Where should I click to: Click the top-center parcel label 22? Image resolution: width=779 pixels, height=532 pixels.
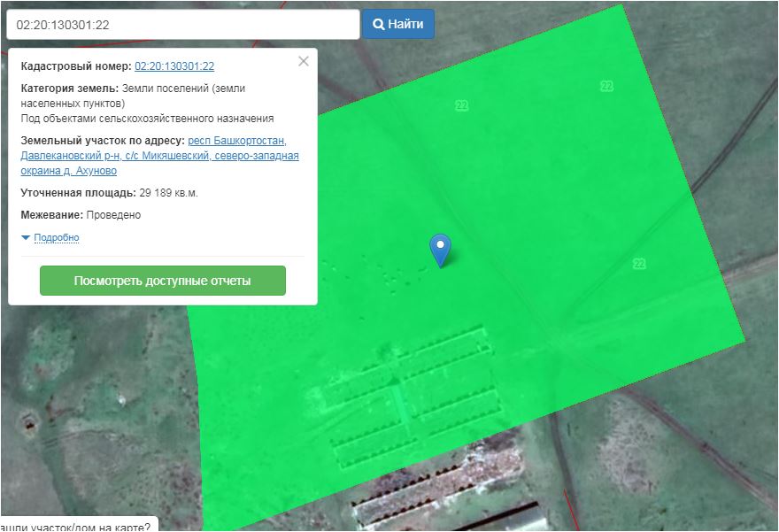tap(461, 105)
